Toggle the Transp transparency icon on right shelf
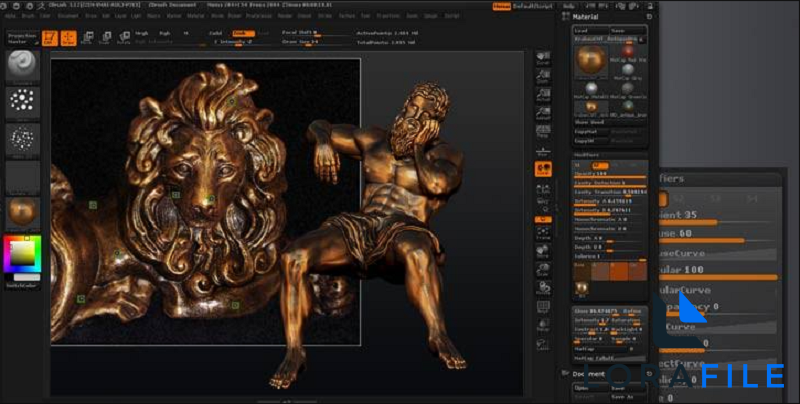This screenshot has width=800, height=404. point(543,325)
